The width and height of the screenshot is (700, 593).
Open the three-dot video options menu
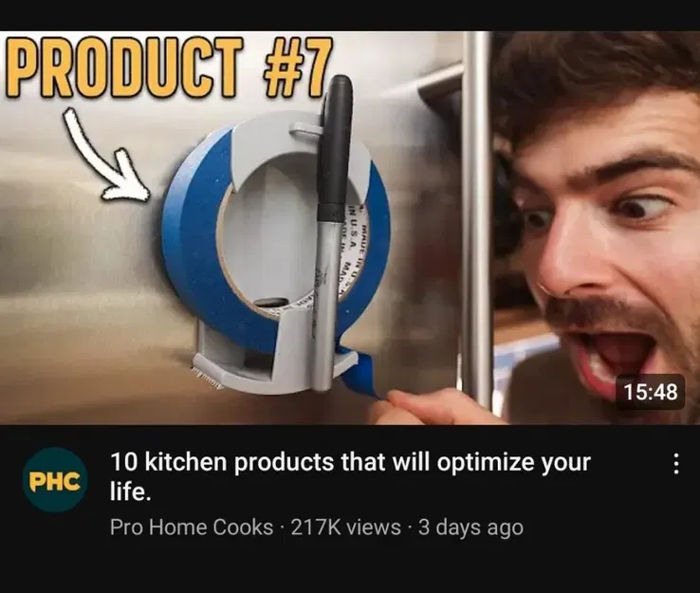click(x=676, y=464)
